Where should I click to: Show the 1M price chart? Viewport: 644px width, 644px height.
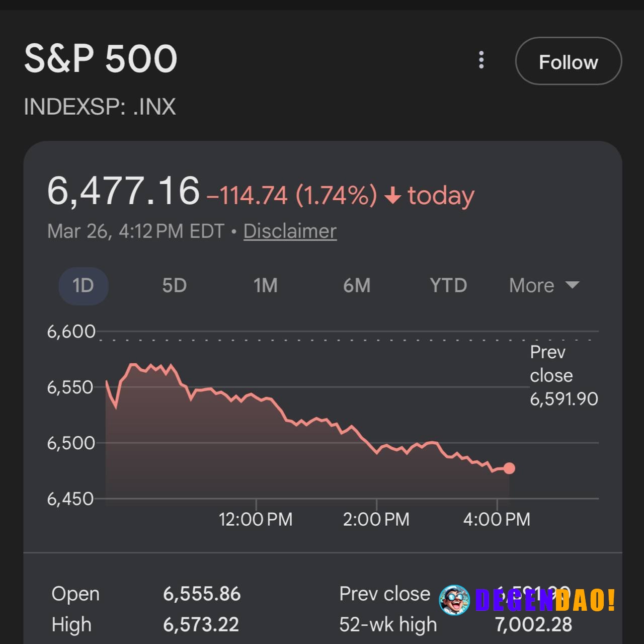266,285
